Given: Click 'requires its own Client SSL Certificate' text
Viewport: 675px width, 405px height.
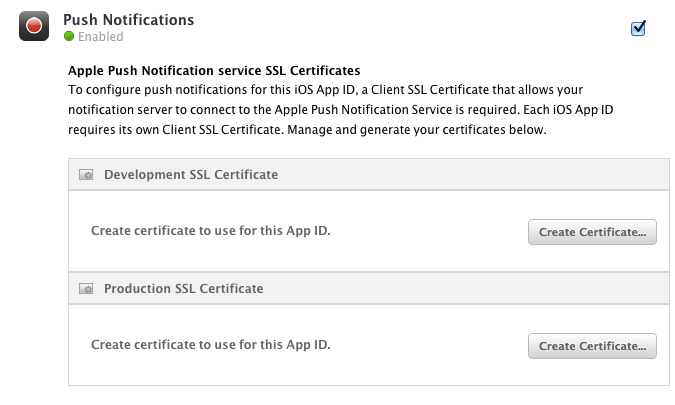Looking at the screenshot, I should click(x=176, y=130).
